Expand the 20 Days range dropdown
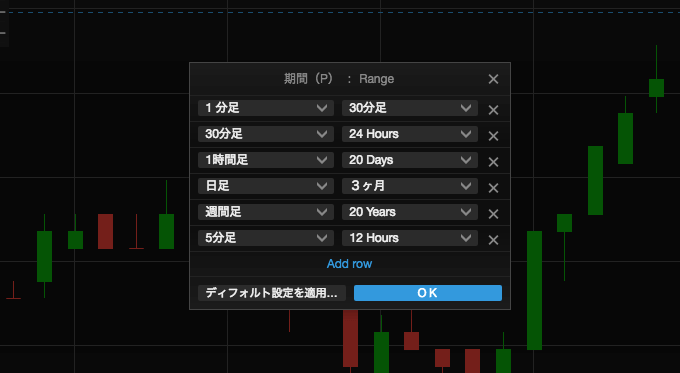Screen dimensions: 680x373 (x=410, y=160)
